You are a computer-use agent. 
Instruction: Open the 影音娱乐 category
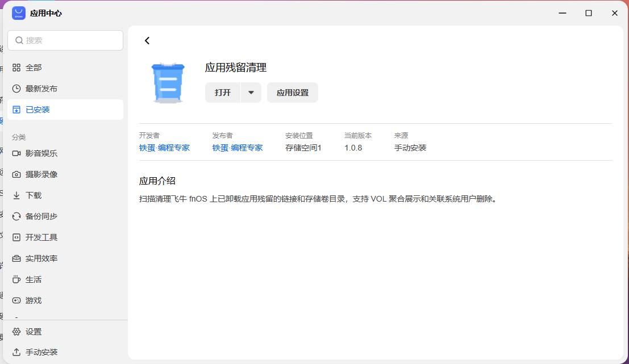(65, 153)
